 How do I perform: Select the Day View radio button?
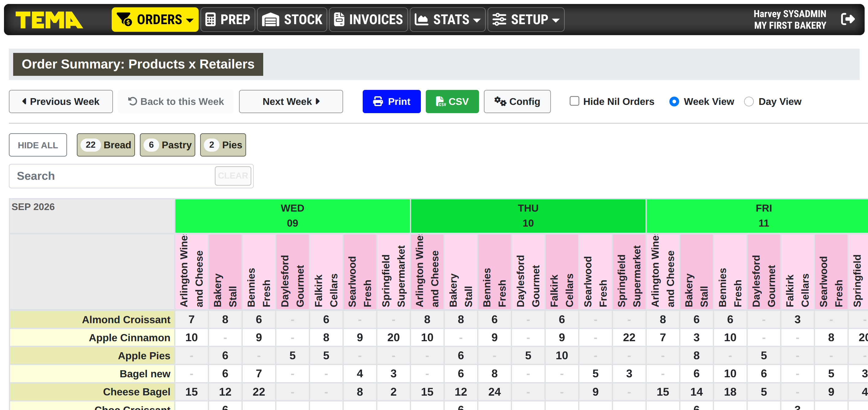(x=749, y=101)
